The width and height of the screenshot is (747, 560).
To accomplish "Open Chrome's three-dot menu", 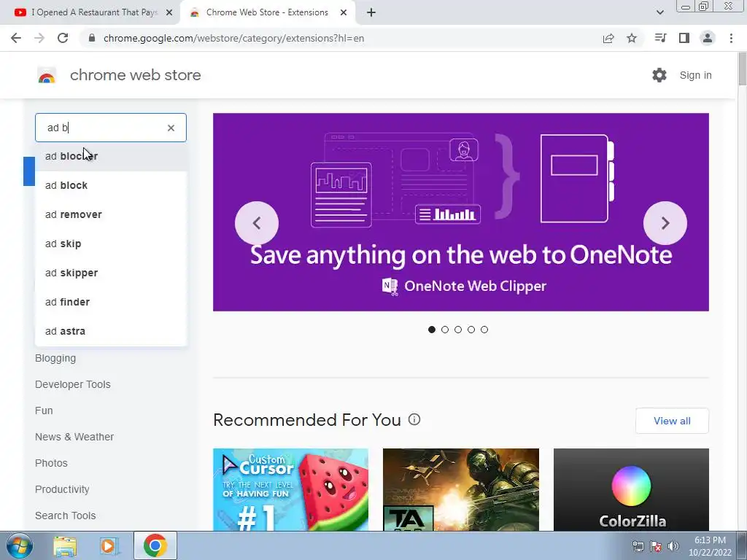I will pos(731,38).
